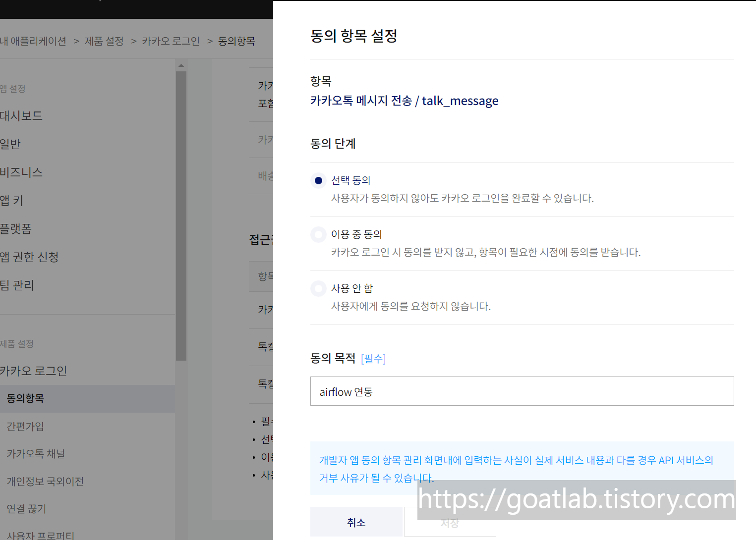Viewport: 756px width, 540px height.
Task: Click the 취소 button
Action: 356,522
